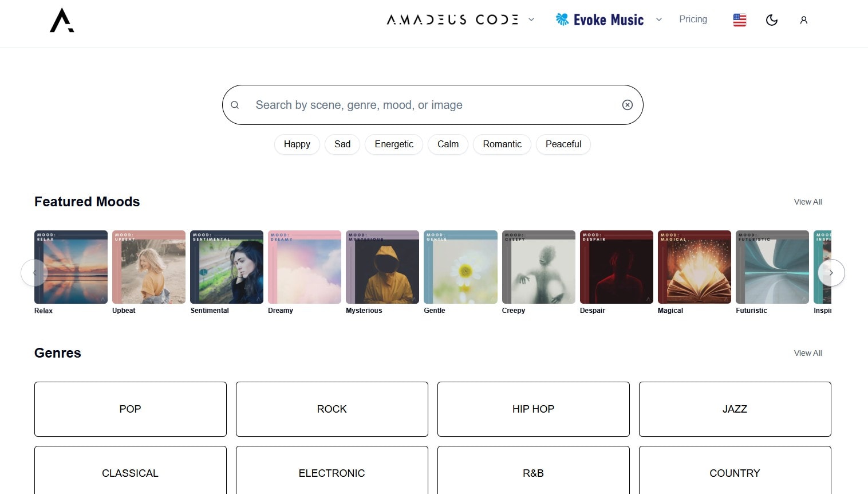868x494 pixels.
Task: Change language via the US flag icon
Action: point(739,19)
